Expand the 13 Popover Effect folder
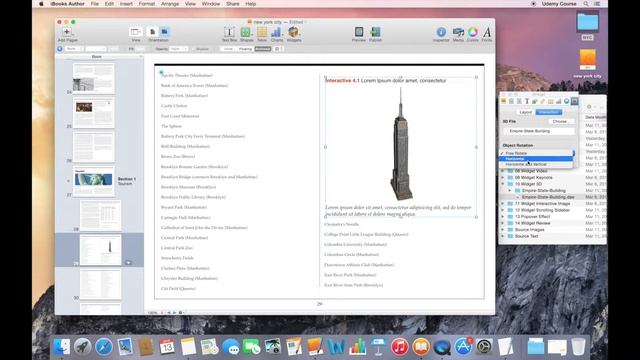 [503, 216]
